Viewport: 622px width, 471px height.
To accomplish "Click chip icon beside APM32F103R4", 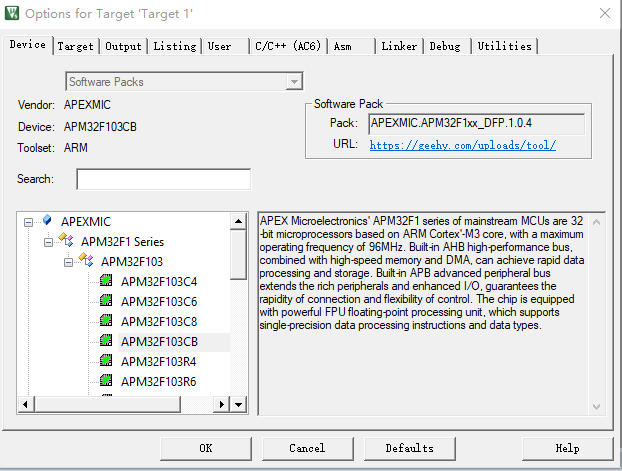I will (x=106, y=360).
